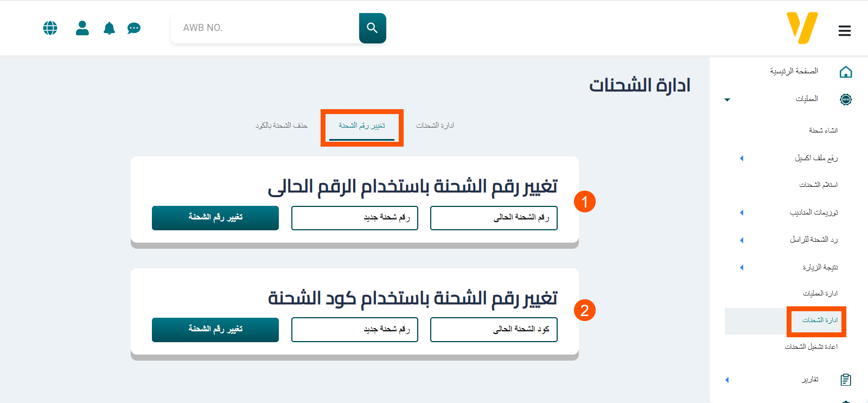Click the reports clipboard icon
868x403 pixels.
pyautogui.click(x=845, y=380)
